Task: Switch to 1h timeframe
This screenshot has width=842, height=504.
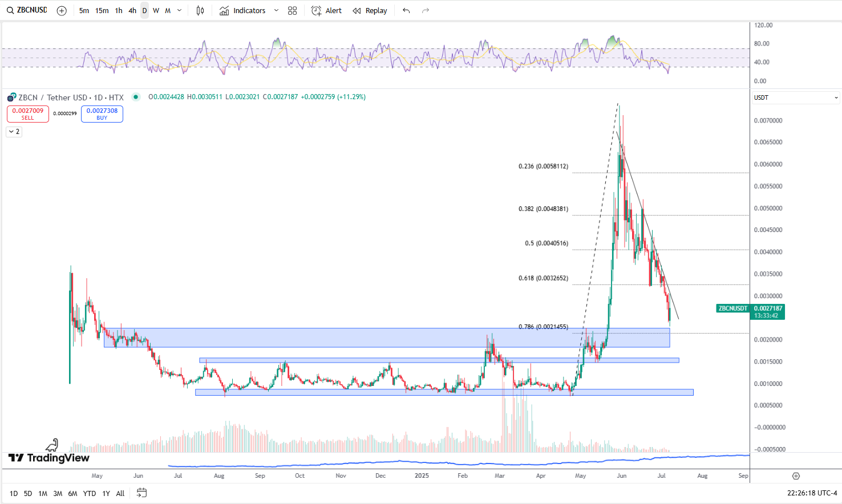Action: [x=119, y=10]
